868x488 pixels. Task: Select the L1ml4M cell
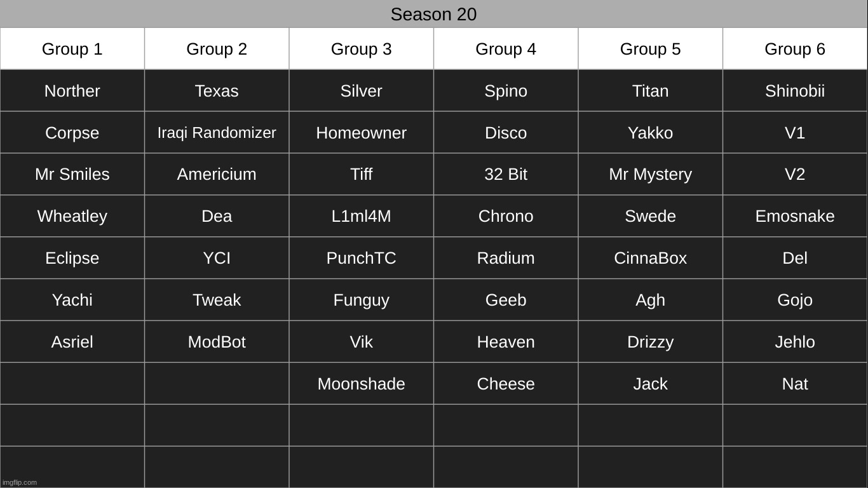(361, 216)
